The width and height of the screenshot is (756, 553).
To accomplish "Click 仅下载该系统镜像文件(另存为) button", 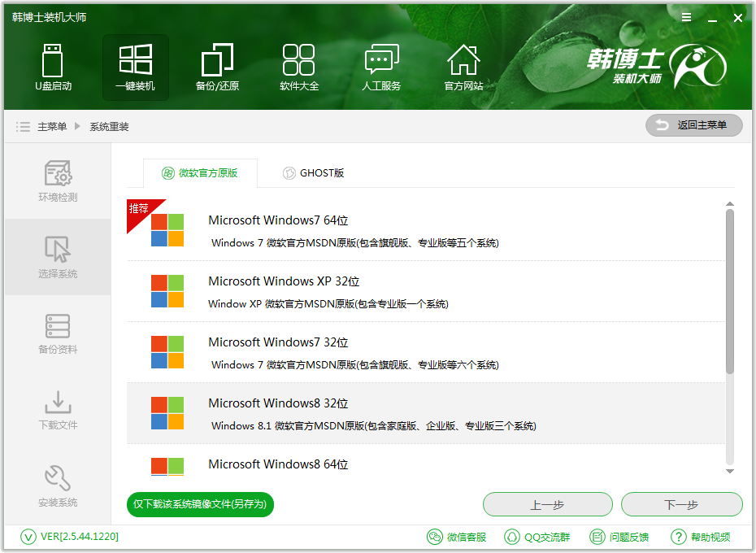I will [x=200, y=504].
